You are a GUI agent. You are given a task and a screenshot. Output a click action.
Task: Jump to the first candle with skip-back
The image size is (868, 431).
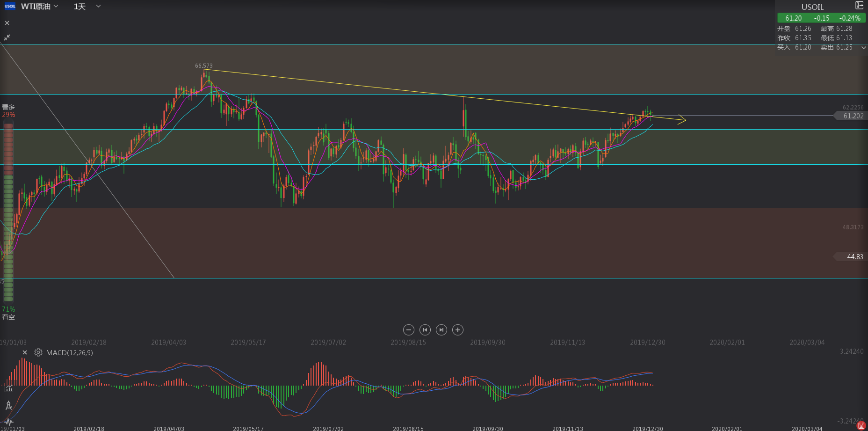coord(425,330)
